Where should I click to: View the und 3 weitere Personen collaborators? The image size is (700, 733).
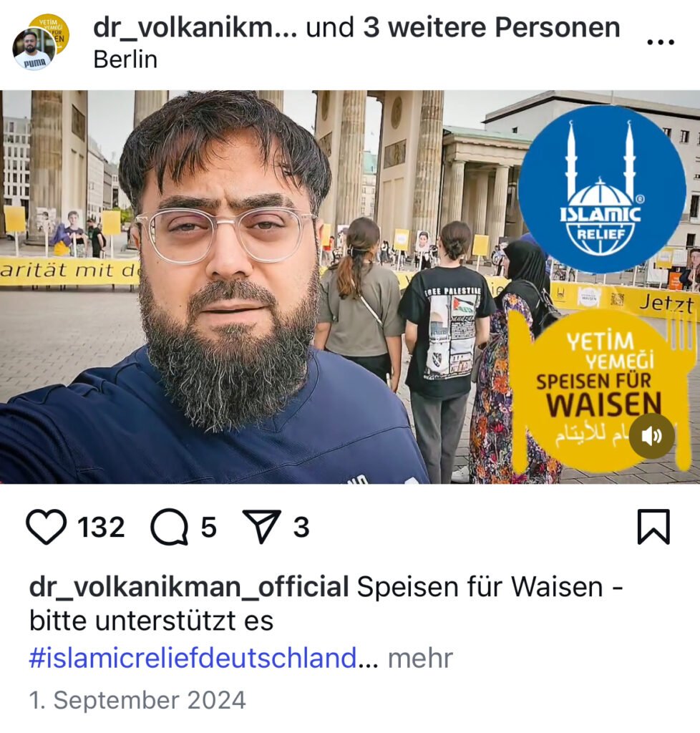[x=463, y=28]
